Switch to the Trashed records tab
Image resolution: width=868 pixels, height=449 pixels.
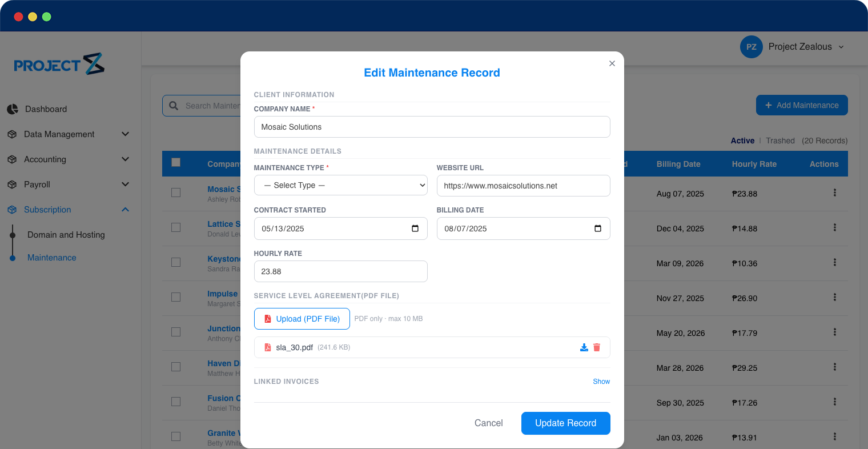[780, 141]
